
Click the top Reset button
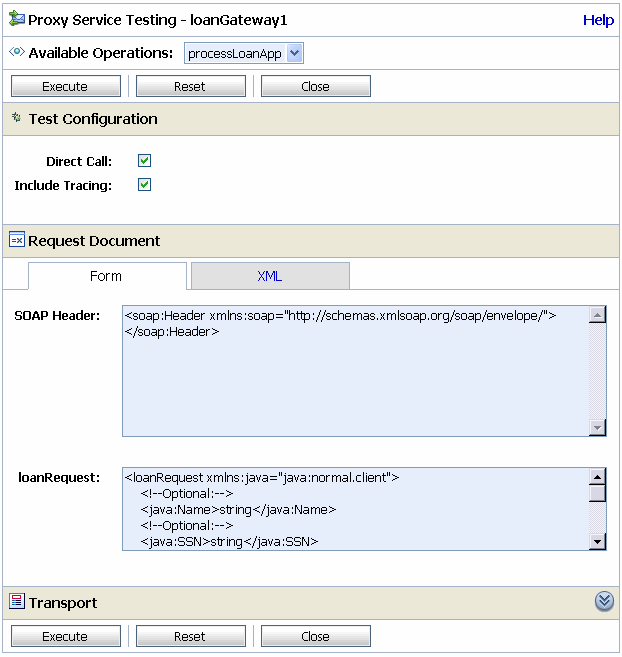(x=191, y=86)
